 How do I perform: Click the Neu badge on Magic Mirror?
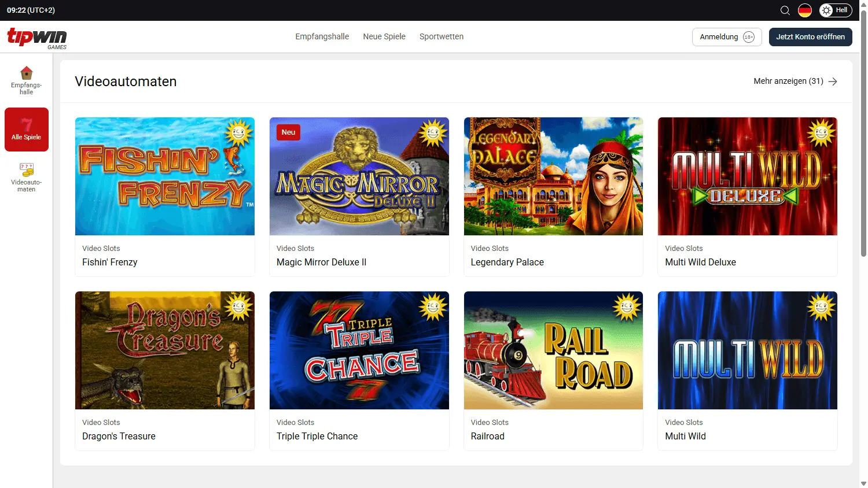(288, 132)
